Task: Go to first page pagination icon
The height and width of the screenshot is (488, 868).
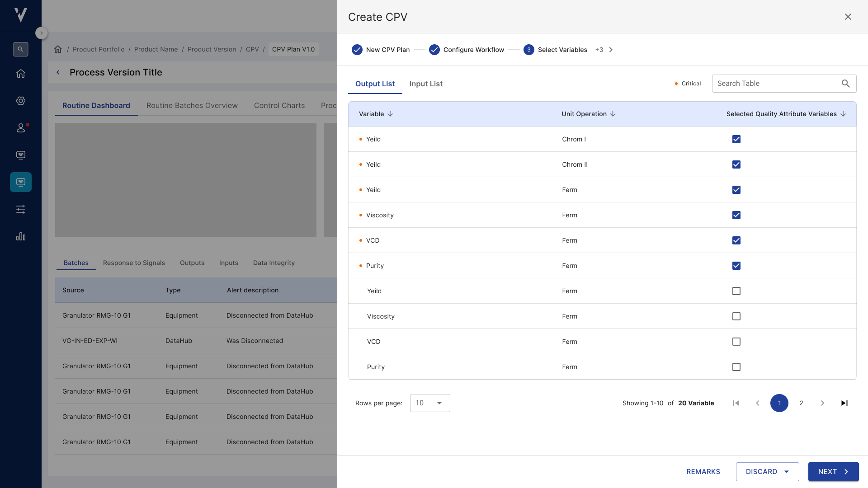Action: (736, 403)
